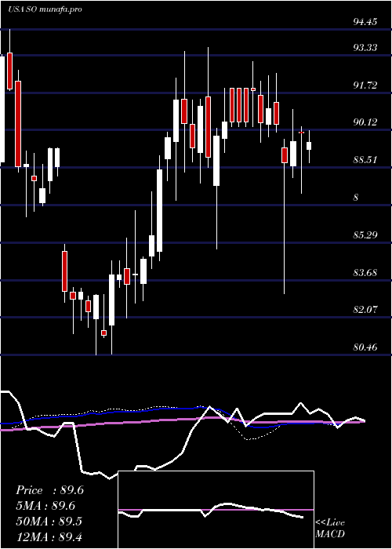Select the 83.68 price axis label
This screenshot has width=392, height=549.
(365, 272)
